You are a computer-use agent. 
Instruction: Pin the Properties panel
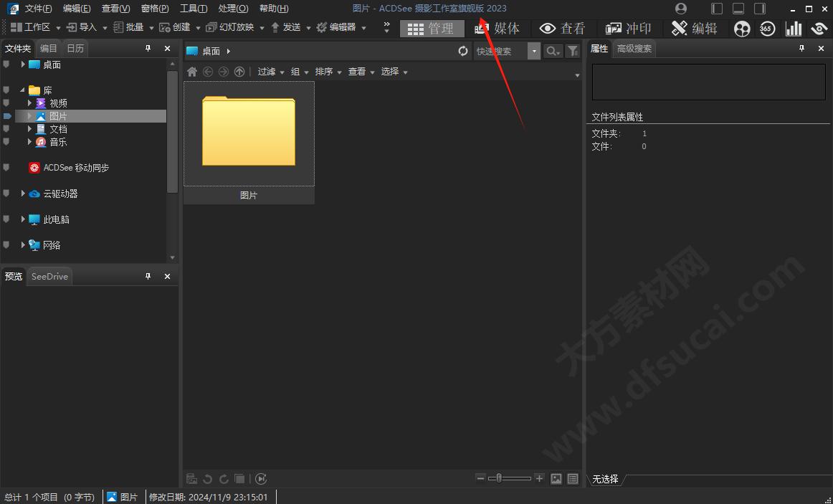(x=801, y=48)
